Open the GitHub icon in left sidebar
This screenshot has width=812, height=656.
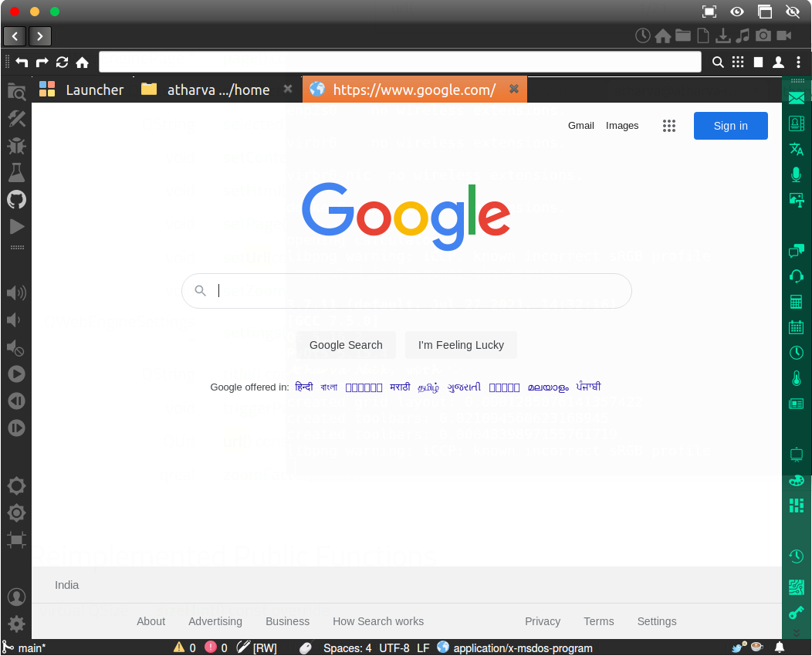pyautogui.click(x=16, y=199)
